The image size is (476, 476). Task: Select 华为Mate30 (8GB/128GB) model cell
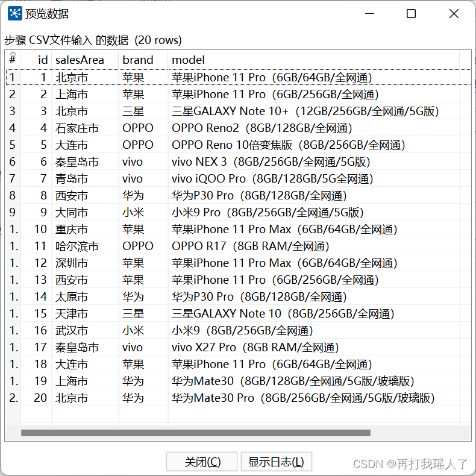tap(313, 381)
